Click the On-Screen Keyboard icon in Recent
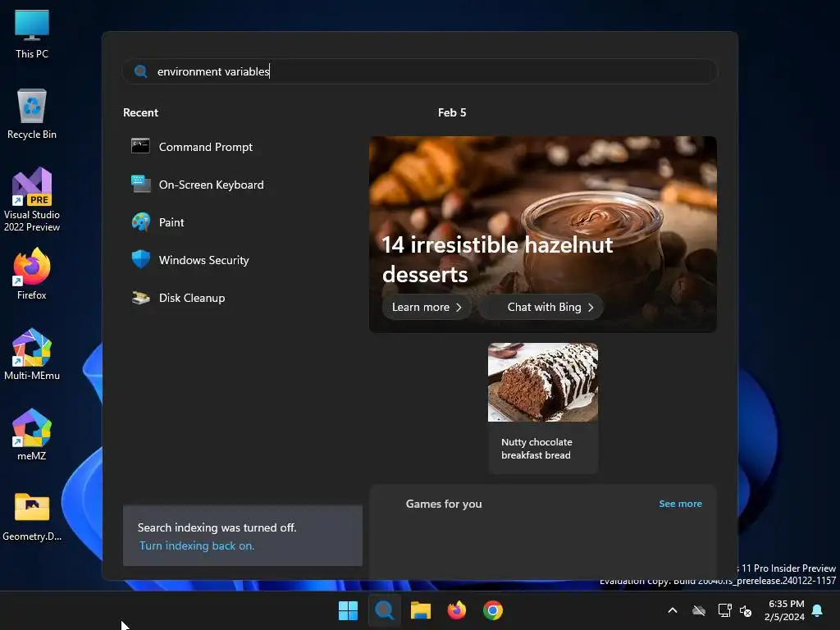Screen dimensions: 840x630 coord(140,184)
